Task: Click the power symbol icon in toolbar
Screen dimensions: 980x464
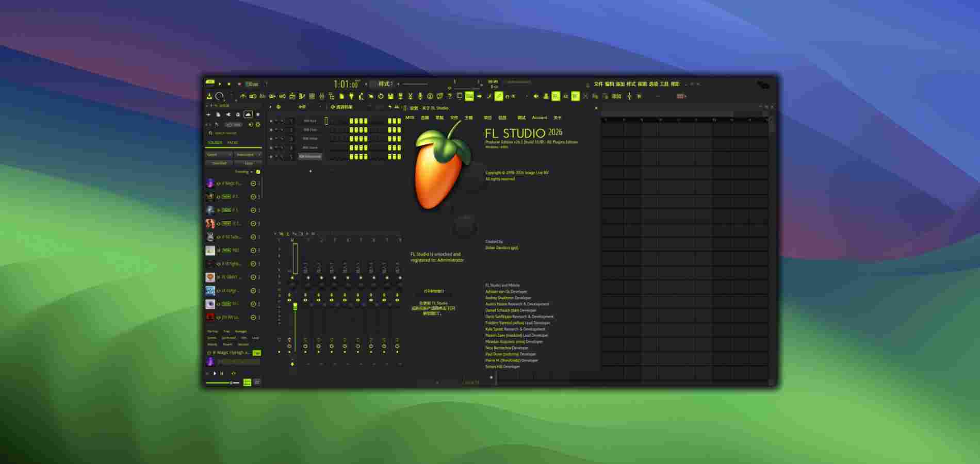Action: click(x=381, y=96)
